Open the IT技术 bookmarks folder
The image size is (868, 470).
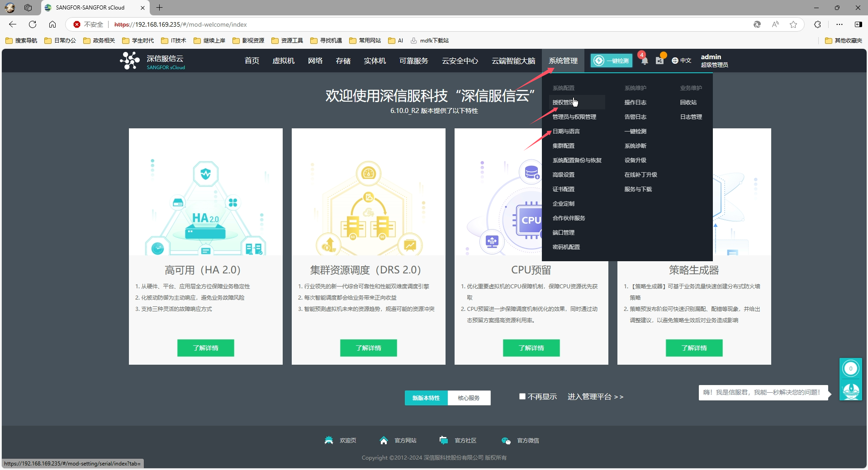(x=174, y=40)
